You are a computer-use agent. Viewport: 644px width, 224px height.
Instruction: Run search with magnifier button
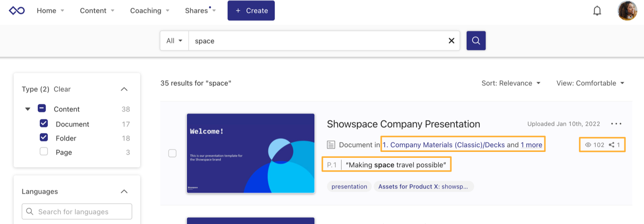[476, 41]
